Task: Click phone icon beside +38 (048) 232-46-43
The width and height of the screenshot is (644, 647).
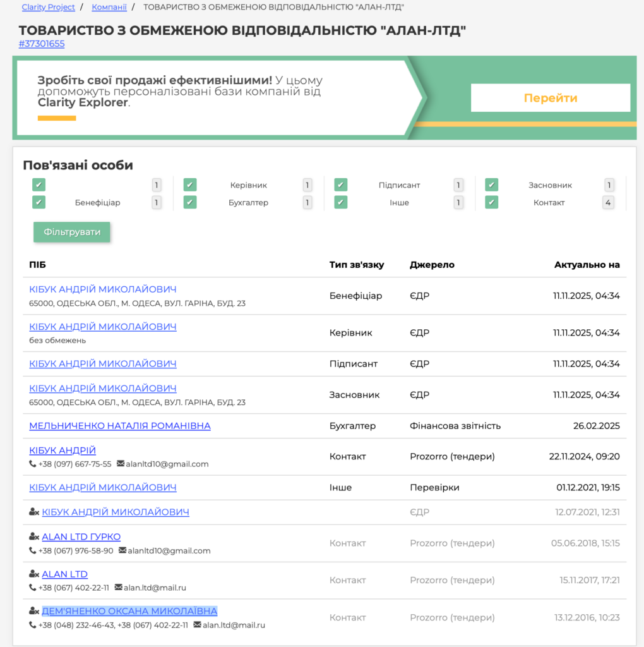Action: 33,626
